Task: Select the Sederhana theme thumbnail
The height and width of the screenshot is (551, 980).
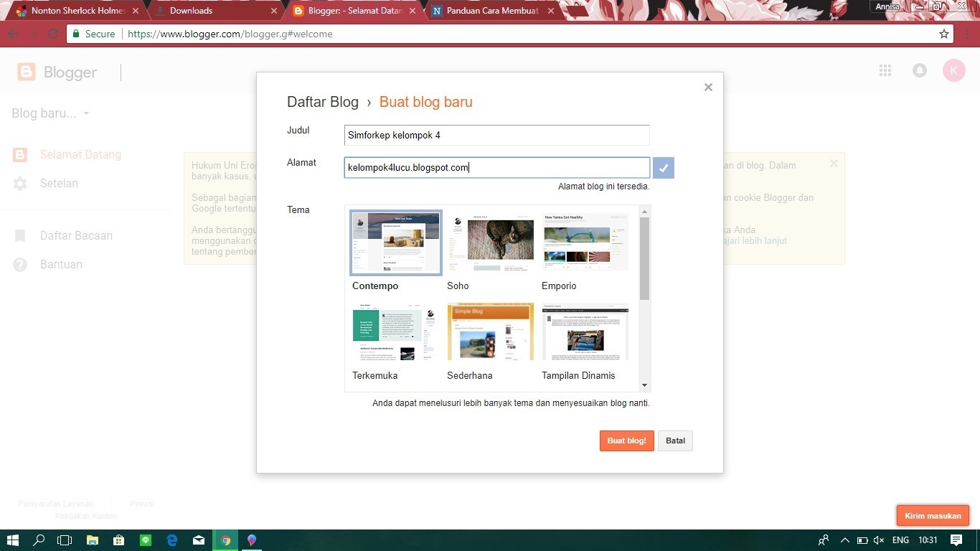Action: click(490, 331)
